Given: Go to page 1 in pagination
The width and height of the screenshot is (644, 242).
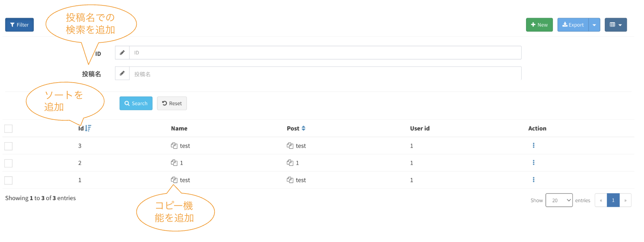Looking at the screenshot, I should coord(613,200).
